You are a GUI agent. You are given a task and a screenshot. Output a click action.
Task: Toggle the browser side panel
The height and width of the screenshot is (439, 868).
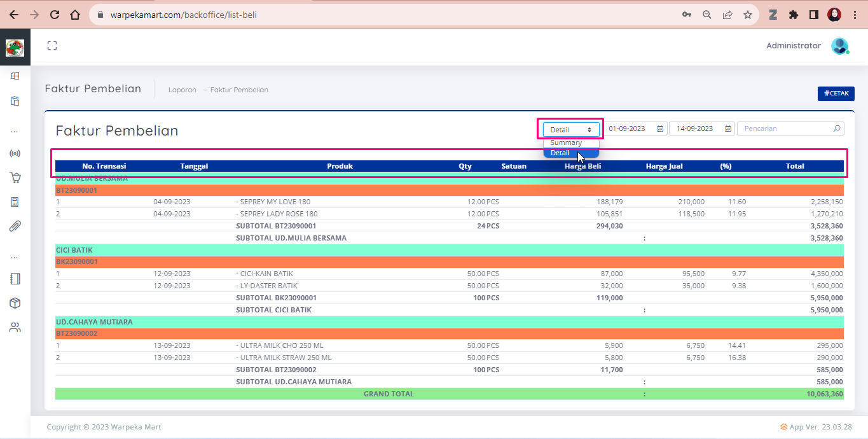(x=813, y=15)
